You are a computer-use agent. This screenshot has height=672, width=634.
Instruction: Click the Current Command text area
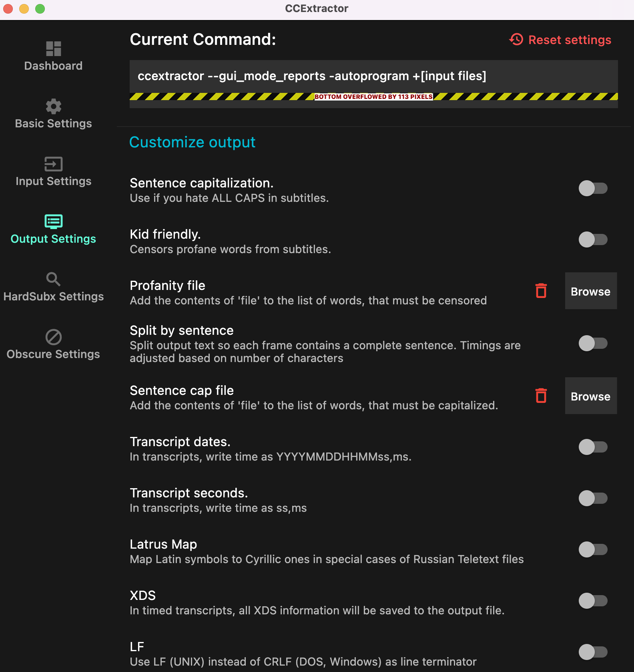point(373,76)
